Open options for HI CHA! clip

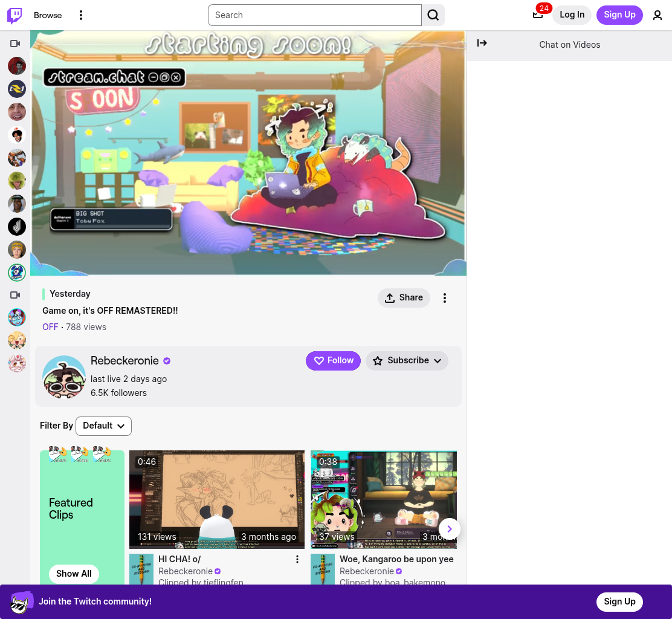[x=297, y=559]
